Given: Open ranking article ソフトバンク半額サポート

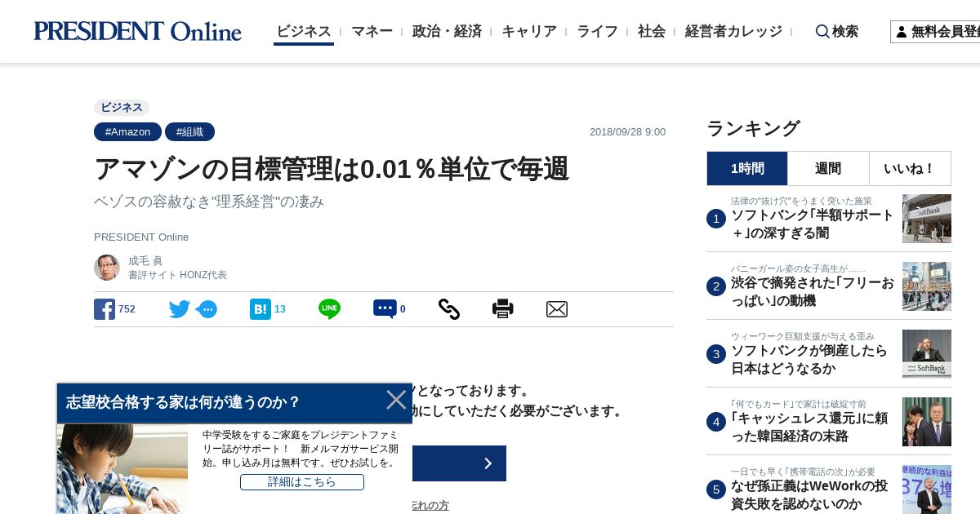Looking at the screenshot, I should coord(813,224).
